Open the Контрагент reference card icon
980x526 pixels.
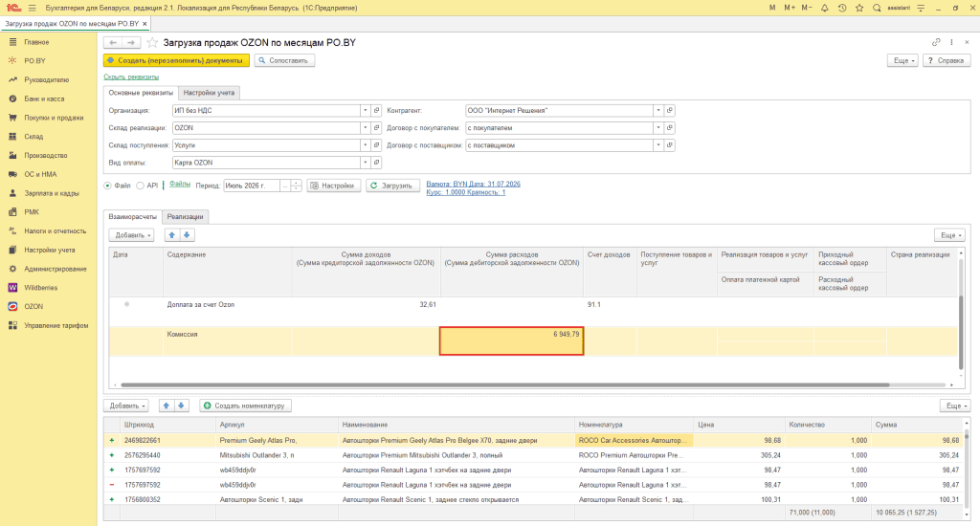669,111
